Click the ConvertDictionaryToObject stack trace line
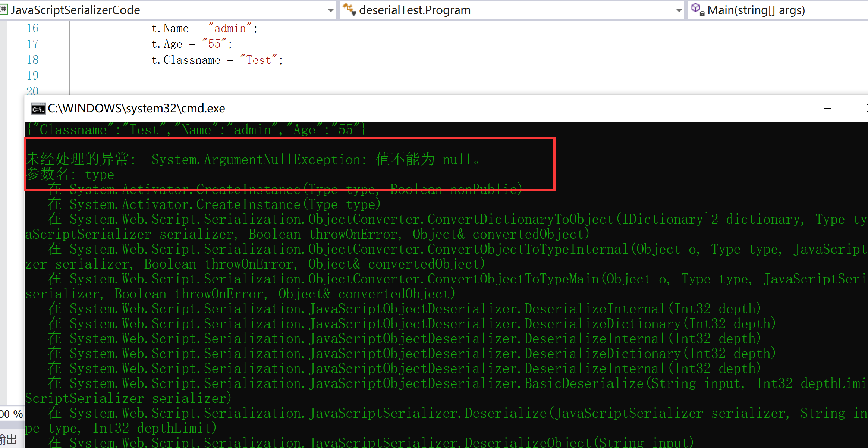 point(457,219)
